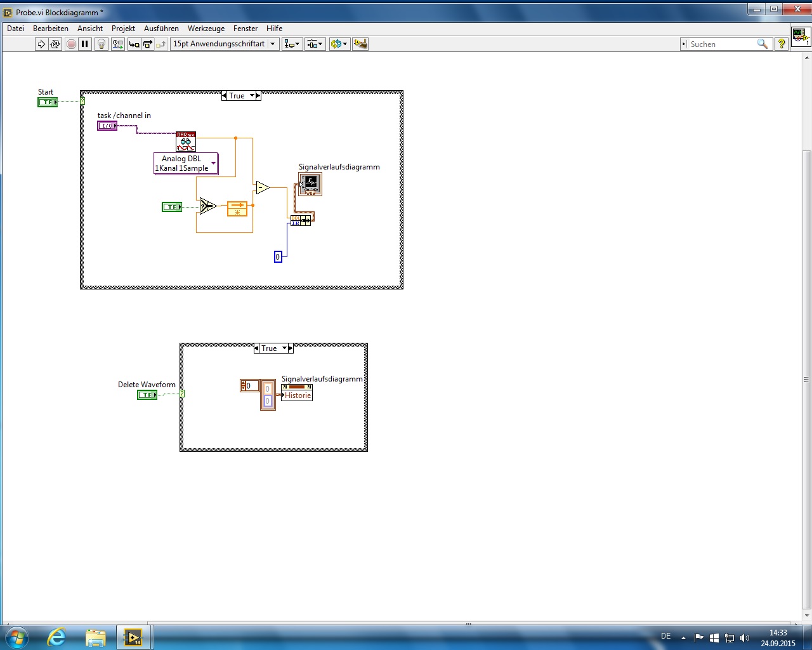Select the Select function node
The image size is (812, 650).
(207, 206)
